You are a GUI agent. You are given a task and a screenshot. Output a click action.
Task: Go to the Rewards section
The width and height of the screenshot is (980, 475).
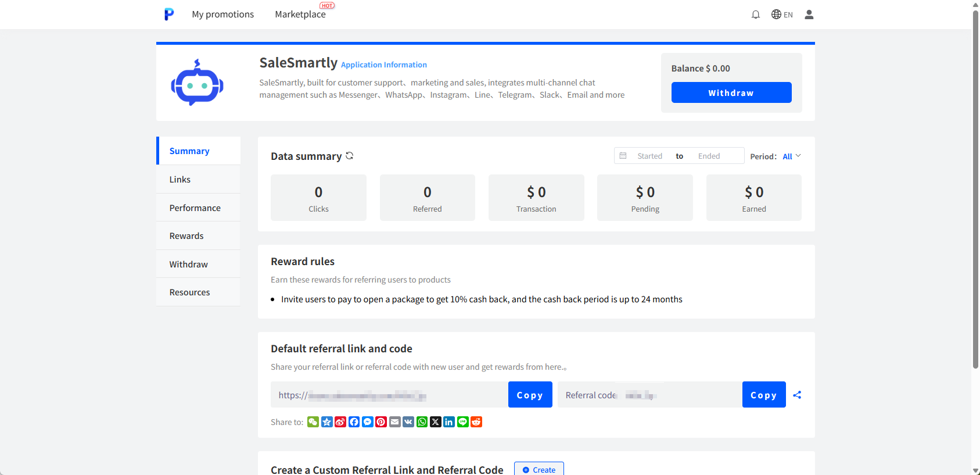point(186,236)
